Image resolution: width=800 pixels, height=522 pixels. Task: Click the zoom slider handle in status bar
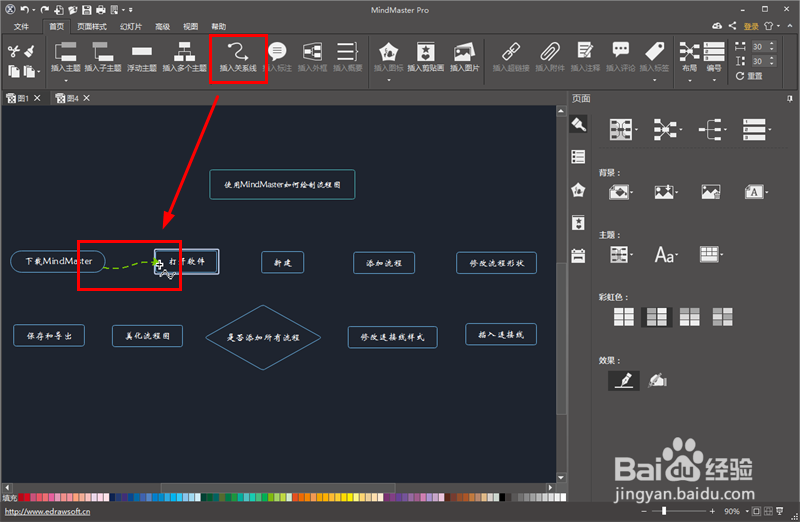point(664,511)
